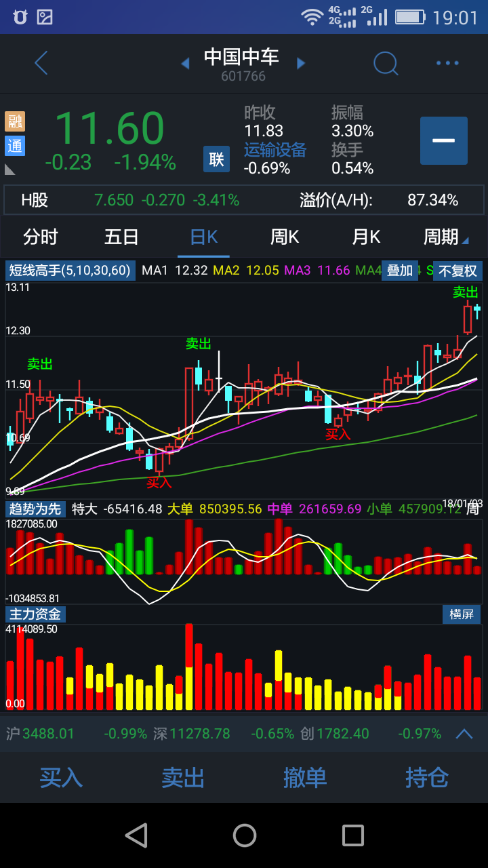Tap the latest candlestick near 卖出 signal
This screenshot has height=868, width=488.
477,311
